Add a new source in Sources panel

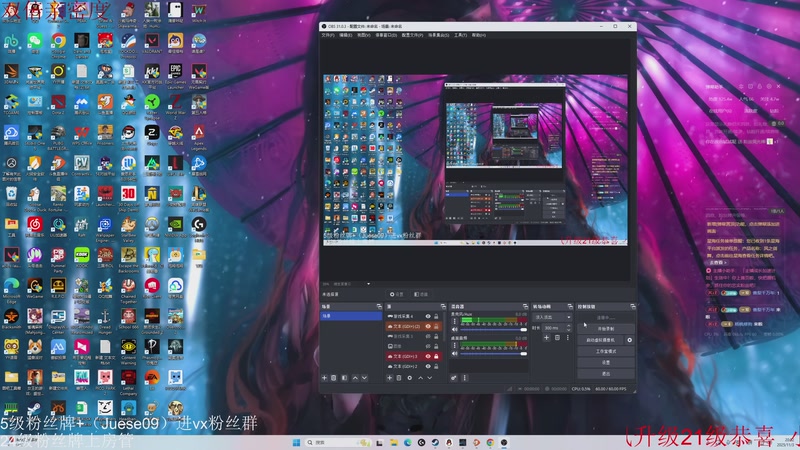(389, 378)
